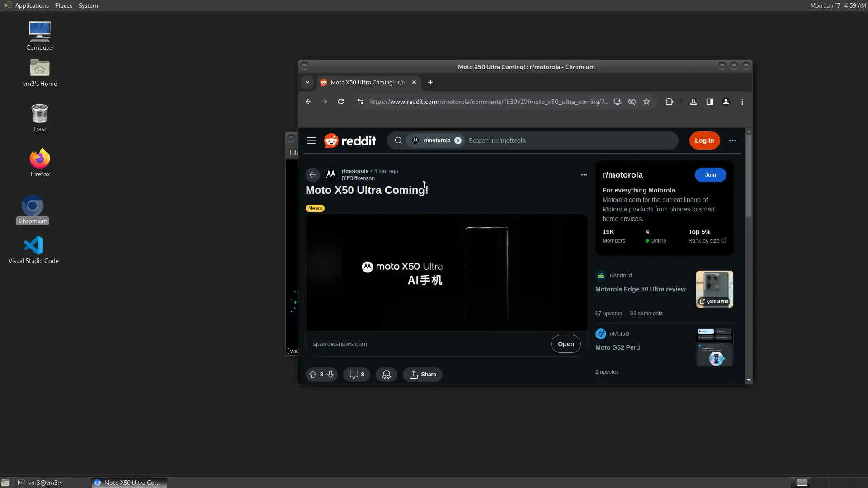Open the Reddit hamburger navigation menu
This screenshot has height=488, width=868.
coord(311,141)
